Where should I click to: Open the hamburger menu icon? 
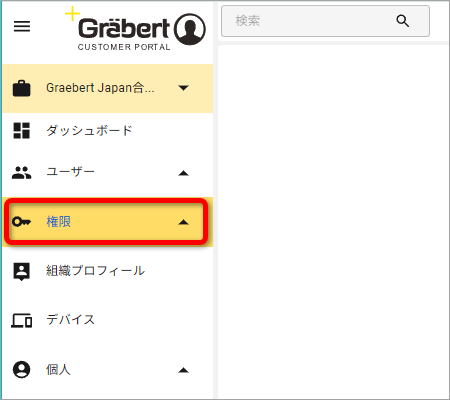click(x=22, y=26)
